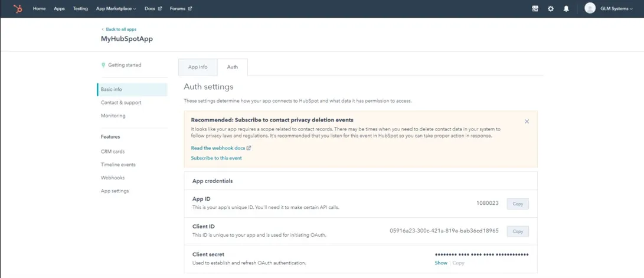This screenshot has height=278, width=644.
Task: Open Webhooks in sidebar
Action: point(113,178)
